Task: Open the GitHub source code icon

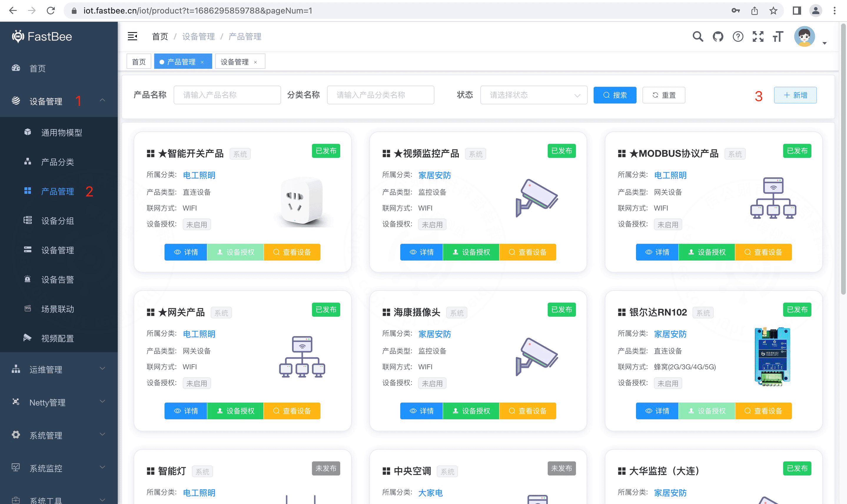Action: [718, 36]
